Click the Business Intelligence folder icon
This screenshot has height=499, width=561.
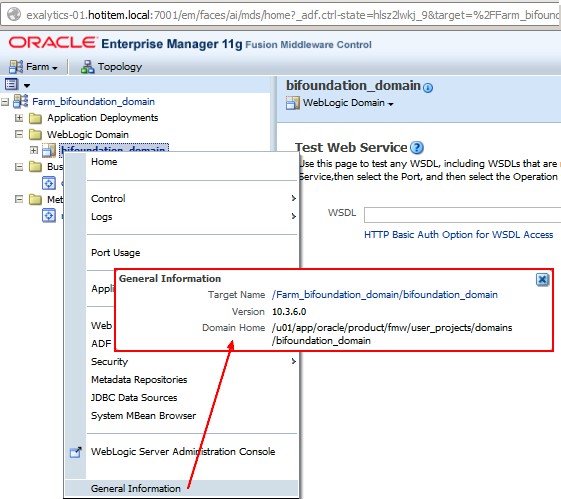35,167
